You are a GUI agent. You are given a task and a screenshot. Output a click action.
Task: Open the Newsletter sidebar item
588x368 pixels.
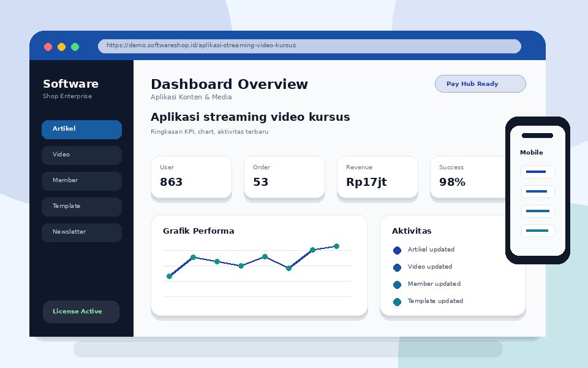click(81, 233)
